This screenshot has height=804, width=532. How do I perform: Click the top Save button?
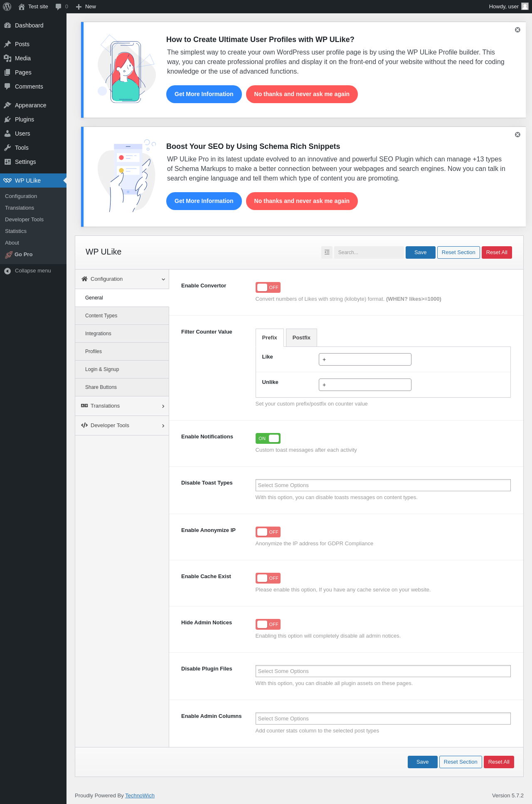[x=421, y=252]
